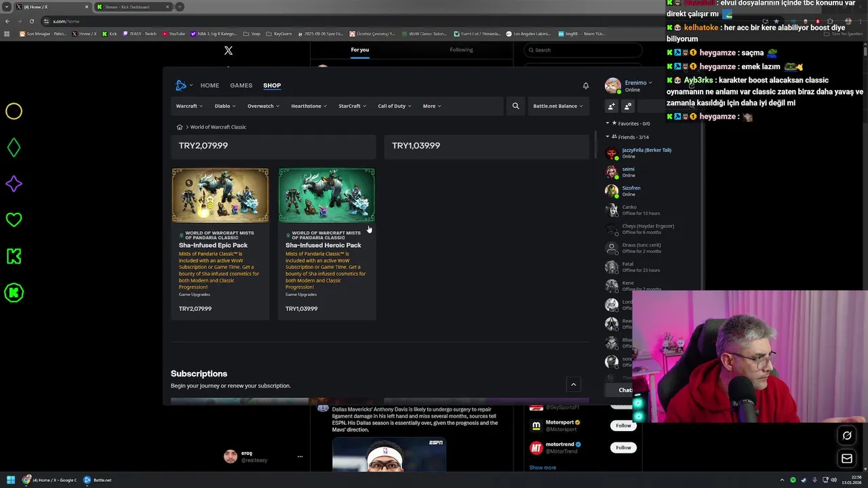The height and width of the screenshot is (488, 868).
Task: Click Show more link on X
Action: coord(542,468)
